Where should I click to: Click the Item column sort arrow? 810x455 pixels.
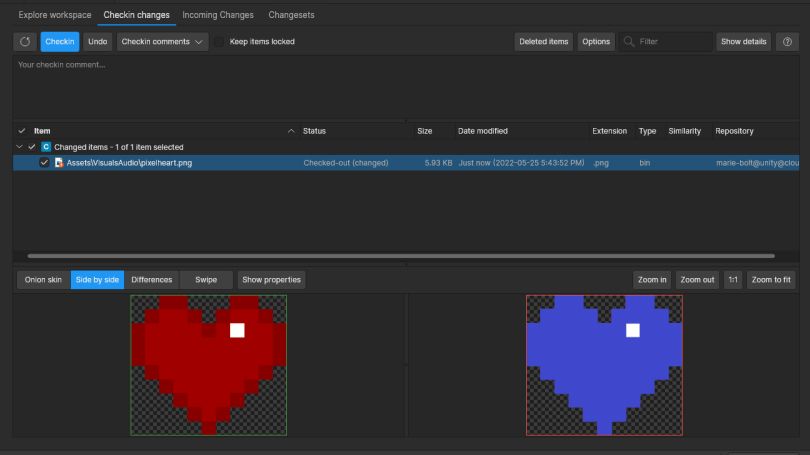coord(291,131)
